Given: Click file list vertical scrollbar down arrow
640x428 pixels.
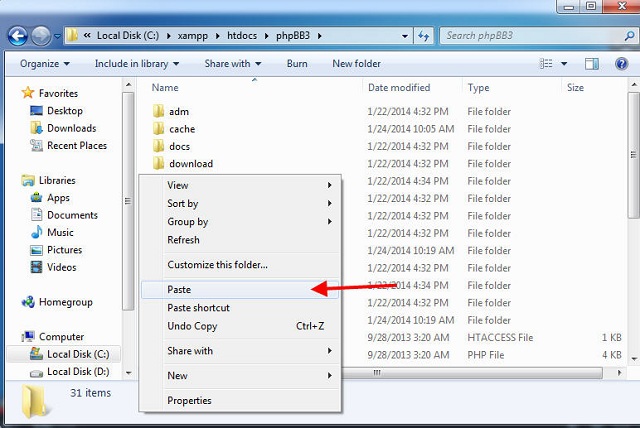Looking at the screenshot, I should pyautogui.click(x=634, y=359).
